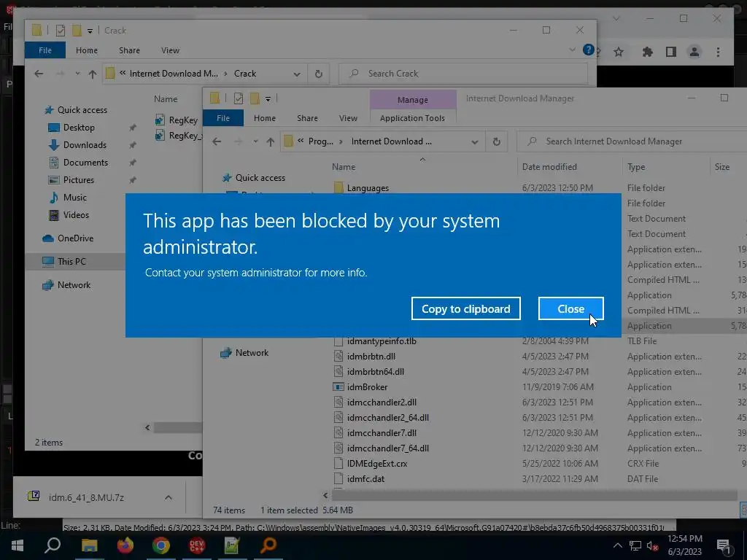Open Desktop in Crack window sidebar
Viewport: 747px width, 560px height.
tap(79, 128)
